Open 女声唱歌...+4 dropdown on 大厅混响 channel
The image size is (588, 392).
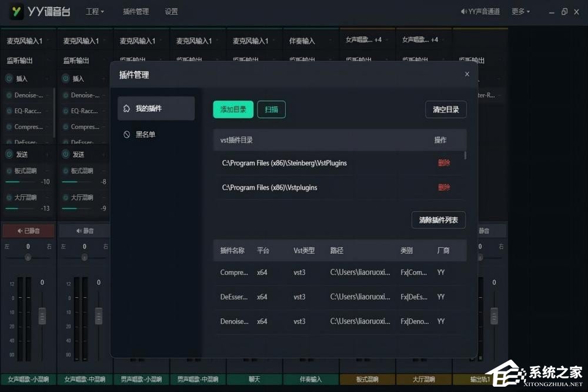tap(424, 40)
